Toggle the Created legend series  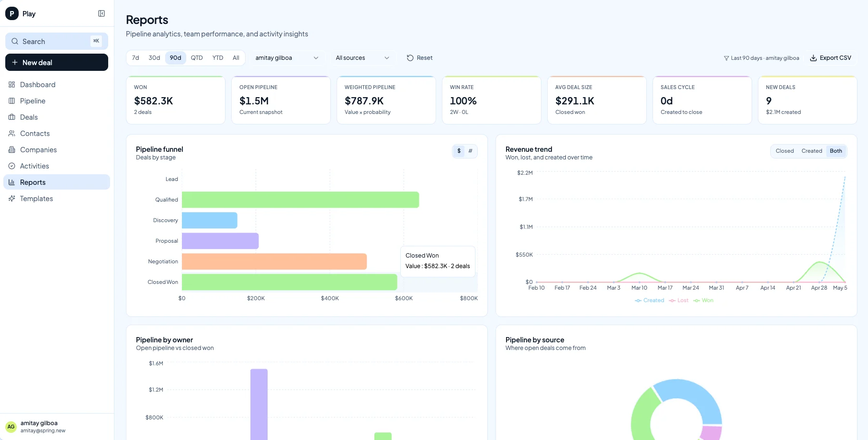point(650,300)
